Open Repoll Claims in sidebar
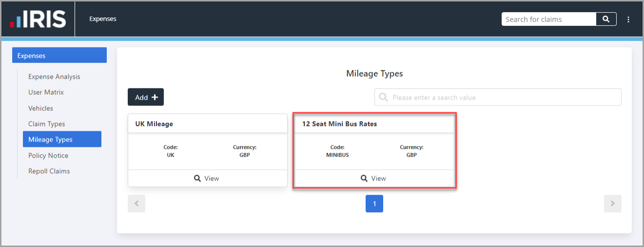644x247 pixels. tap(49, 171)
